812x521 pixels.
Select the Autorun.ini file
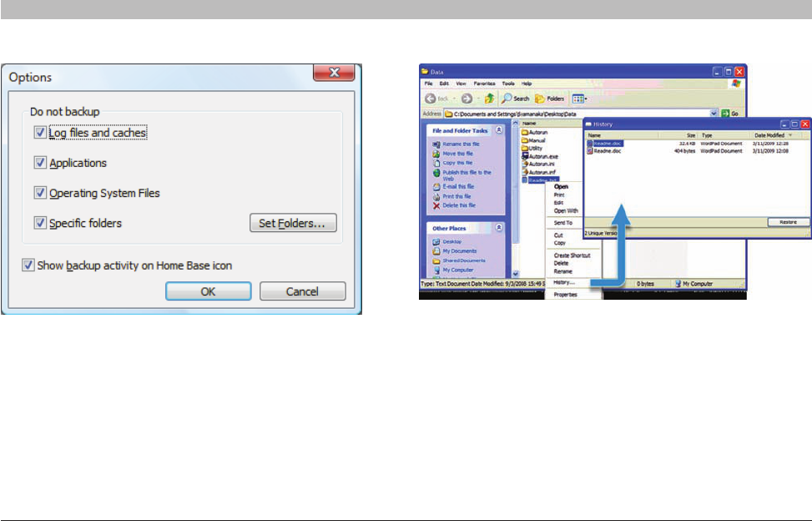pos(538,164)
